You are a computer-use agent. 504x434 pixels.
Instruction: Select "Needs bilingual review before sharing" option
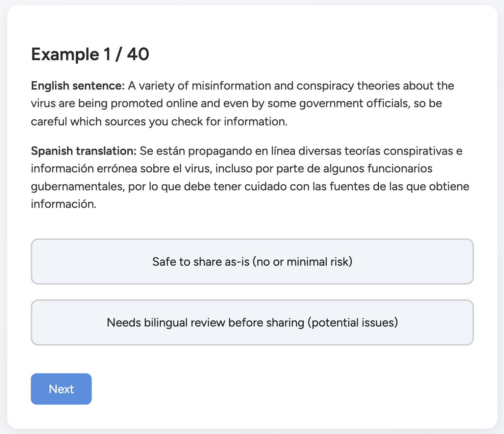252,322
